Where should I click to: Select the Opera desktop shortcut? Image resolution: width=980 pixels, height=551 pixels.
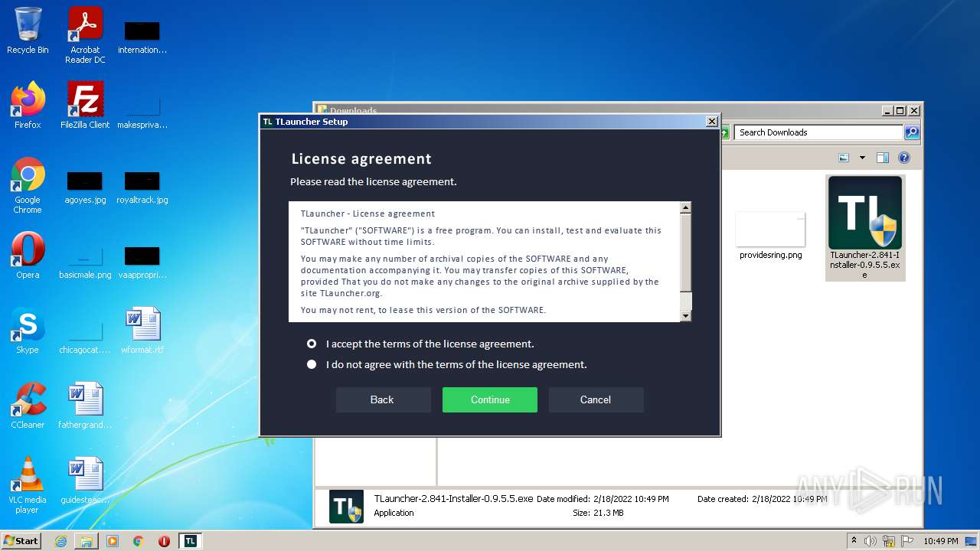coord(28,256)
